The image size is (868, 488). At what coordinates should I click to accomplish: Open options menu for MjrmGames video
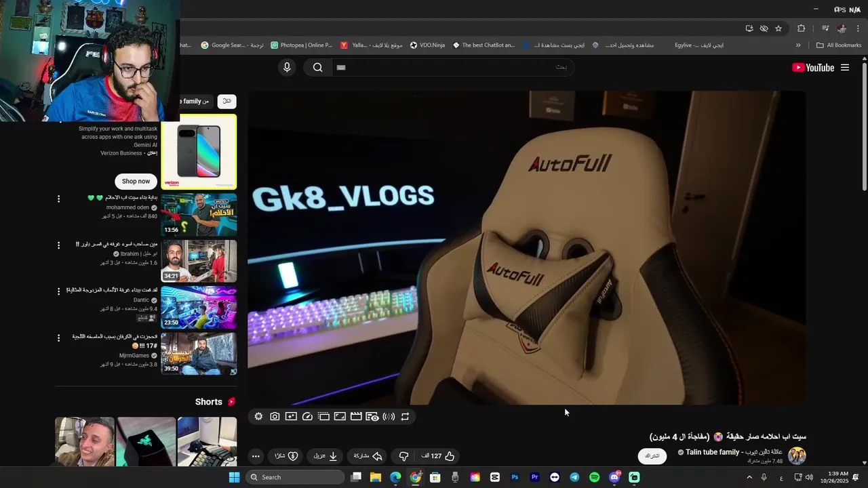coord(58,338)
